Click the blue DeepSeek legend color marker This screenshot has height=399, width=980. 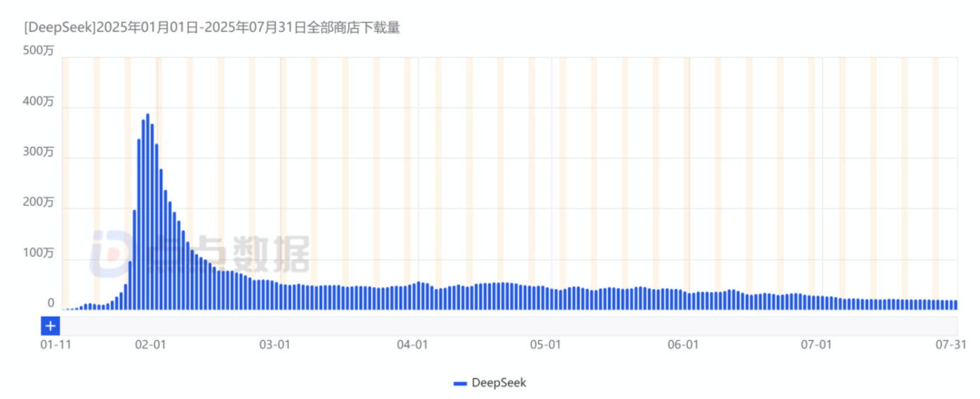pos(460,384)
